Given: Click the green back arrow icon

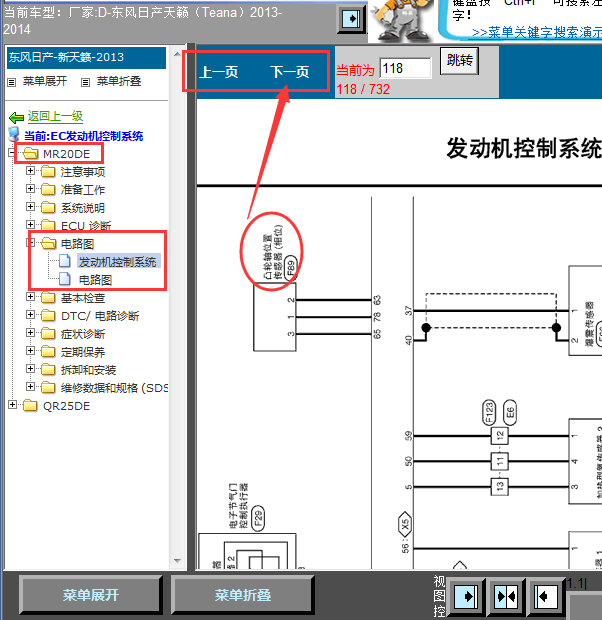Looking at the screenshot, I should pos(16,117).
